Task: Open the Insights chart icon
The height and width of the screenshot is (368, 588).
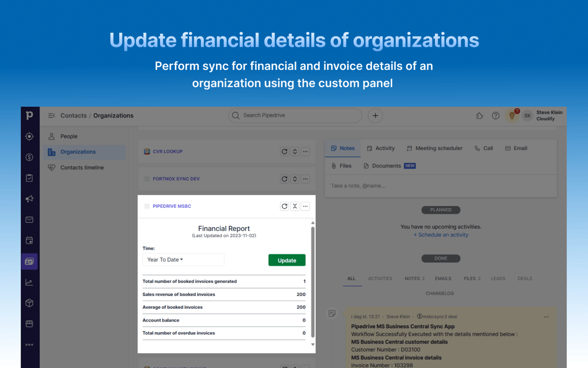Action: click(29, 281)
